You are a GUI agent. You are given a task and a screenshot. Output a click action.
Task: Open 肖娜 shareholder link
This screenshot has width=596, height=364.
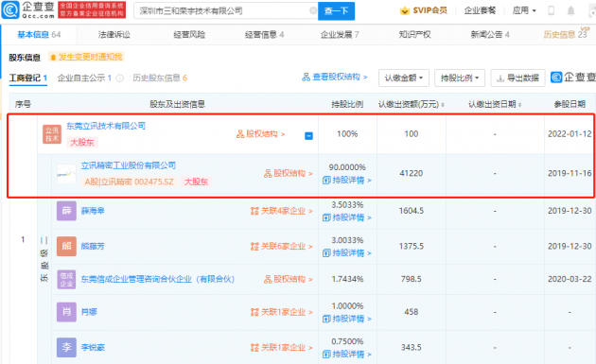pos(89,312)
